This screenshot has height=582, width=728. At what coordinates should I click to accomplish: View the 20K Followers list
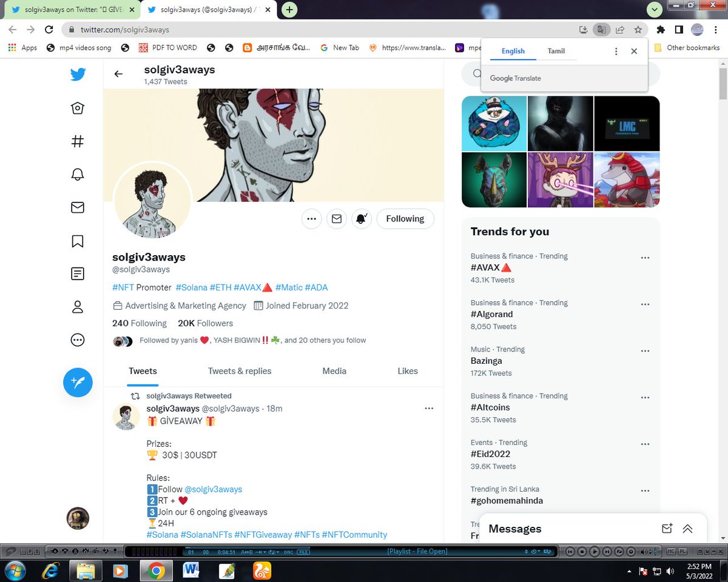click(x=205, y=323)
